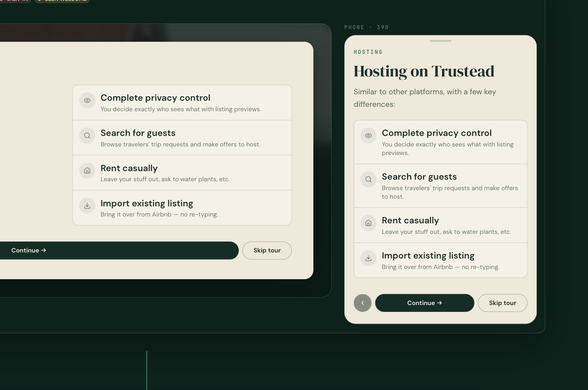Select the eye icon in the phone panel's privacy row

368,136
